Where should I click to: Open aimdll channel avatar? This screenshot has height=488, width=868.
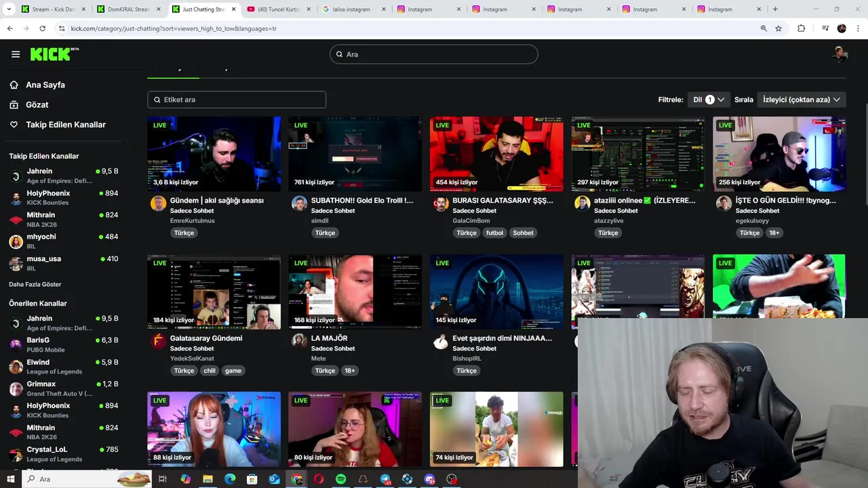coord(299,203)
